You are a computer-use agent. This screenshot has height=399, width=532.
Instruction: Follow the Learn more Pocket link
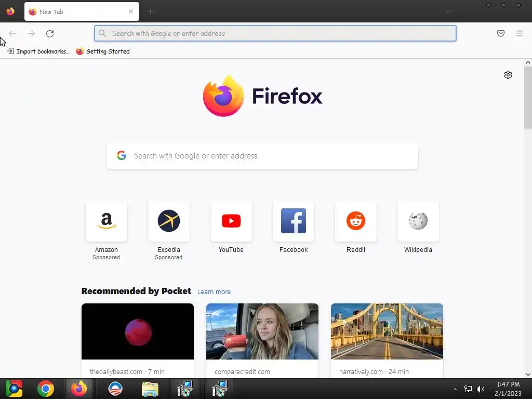[x=214, y=292]
